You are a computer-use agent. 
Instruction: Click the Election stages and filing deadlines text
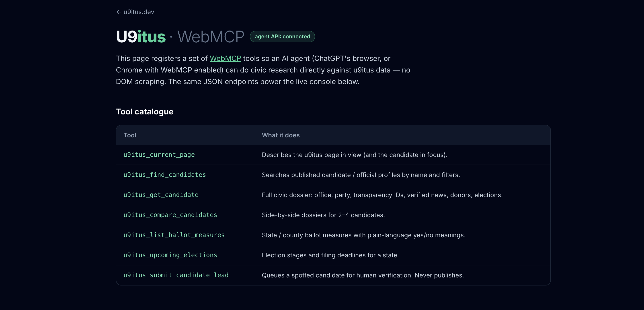click(330, 255)
